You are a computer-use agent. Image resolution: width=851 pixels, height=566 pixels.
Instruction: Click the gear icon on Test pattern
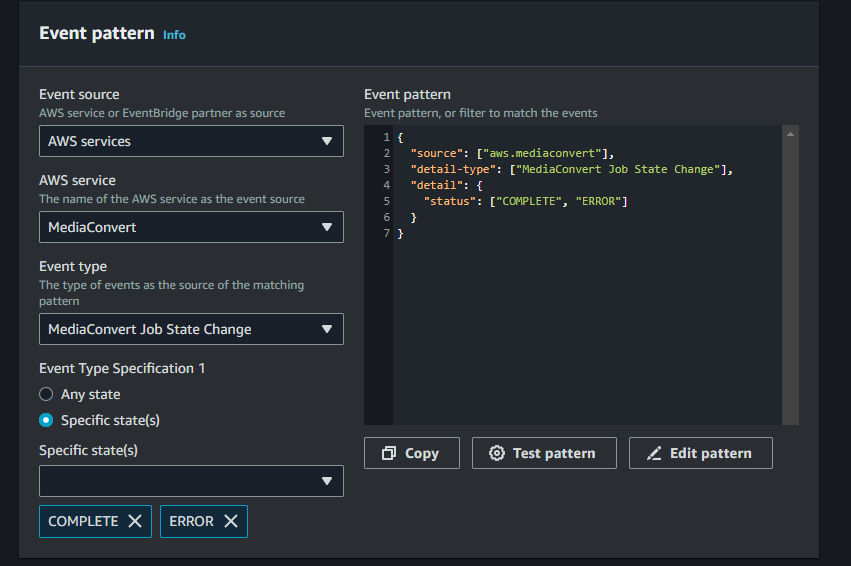pyautogui.click(x=497, y=453)
